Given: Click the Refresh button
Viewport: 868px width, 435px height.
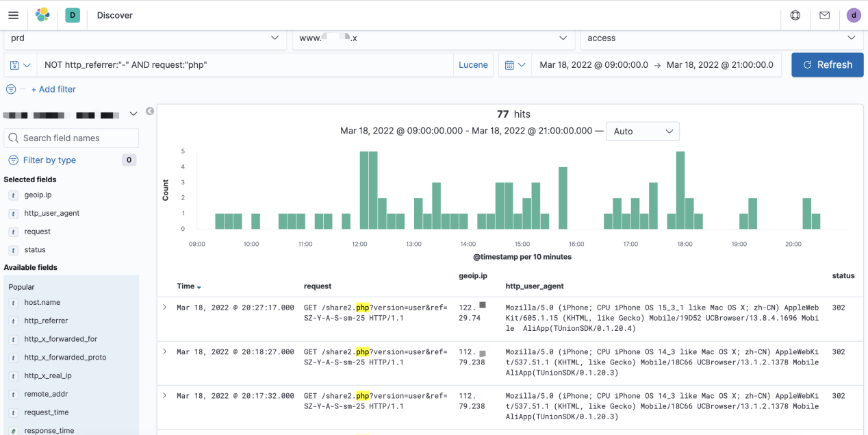Looking at the screenshot, I should click(827, 65).
